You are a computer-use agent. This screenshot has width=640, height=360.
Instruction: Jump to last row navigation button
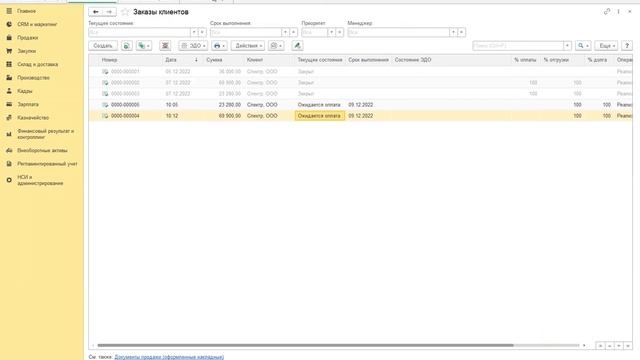628,346
